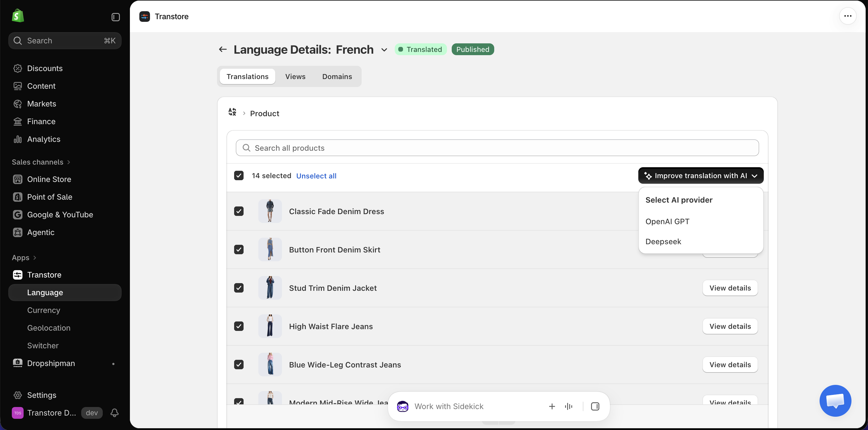Image resolution: width=868 pixels, height=430 pixels.
Task: Click the Google & YouTube channel icon
Action: (x=17, y=214)
